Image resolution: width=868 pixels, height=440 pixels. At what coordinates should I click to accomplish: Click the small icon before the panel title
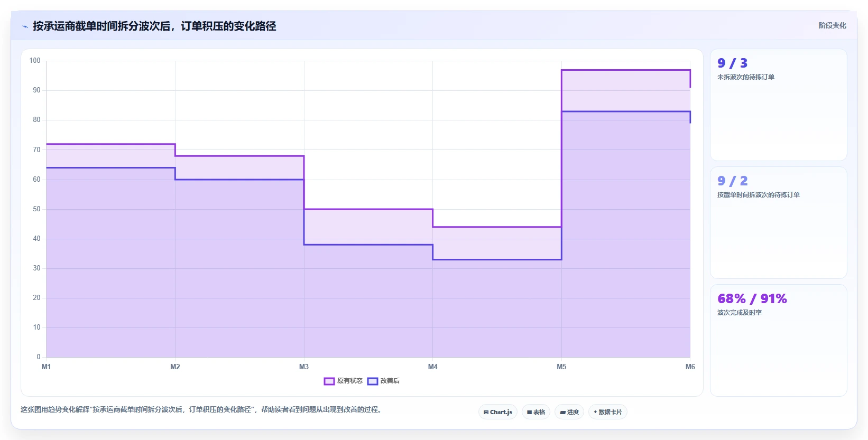[25, 26]
